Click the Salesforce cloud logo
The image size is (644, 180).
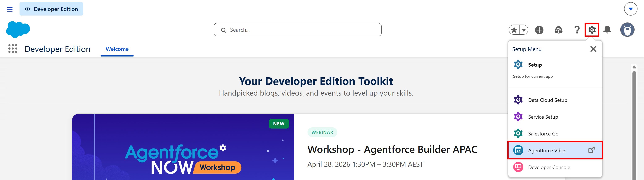18,29
